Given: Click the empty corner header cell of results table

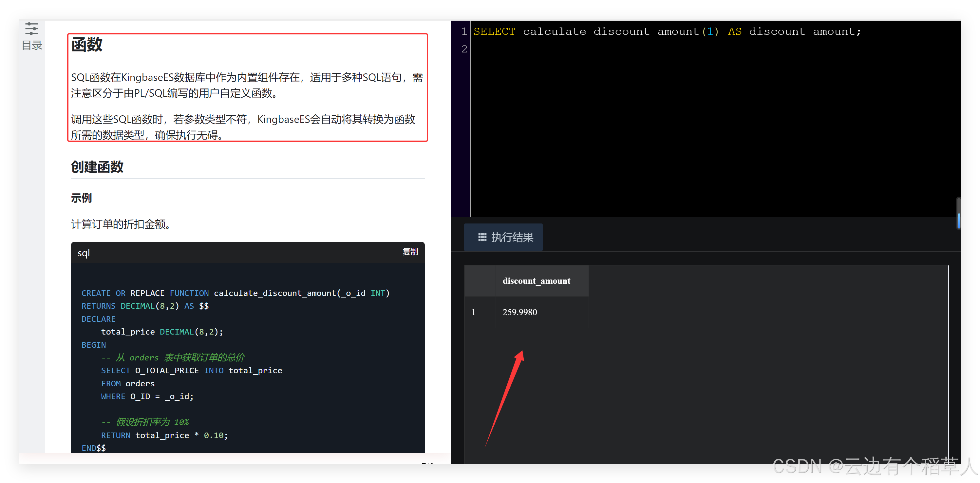Looking at the screenshot, I should coord(480,281).
